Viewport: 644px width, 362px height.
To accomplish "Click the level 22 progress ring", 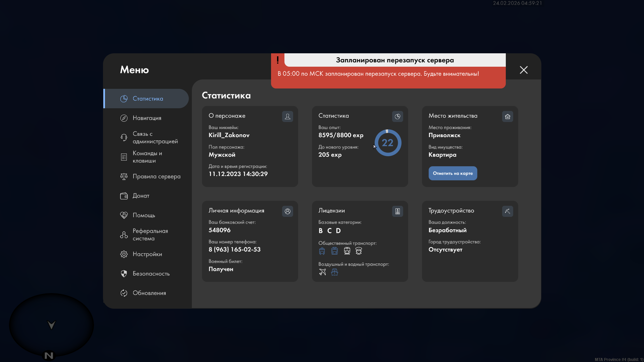I will coord(387,143).
